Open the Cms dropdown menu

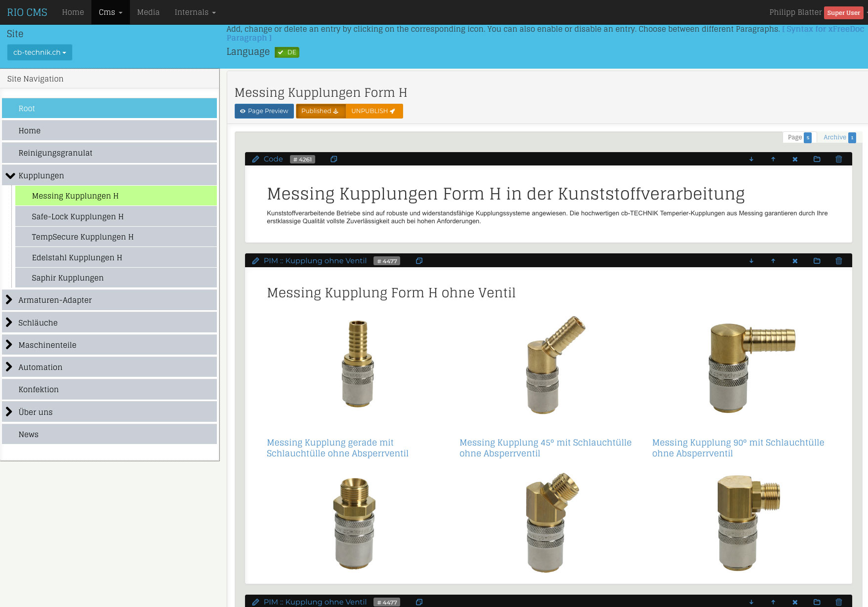click(111, 12)
